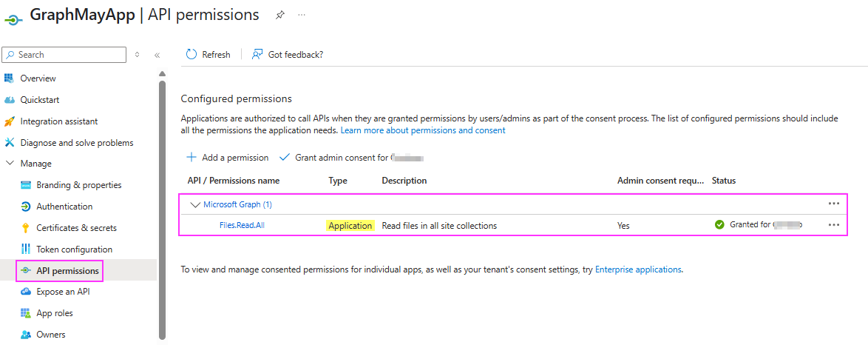Click the Status column header
Screen dimensions: 868x345
[724, 181]
